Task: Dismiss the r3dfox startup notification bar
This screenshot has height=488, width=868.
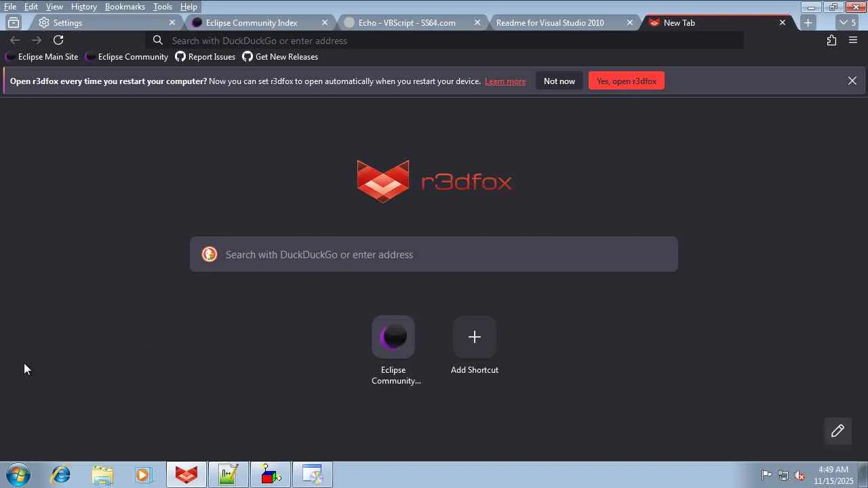Action: [x=852, y=81]
